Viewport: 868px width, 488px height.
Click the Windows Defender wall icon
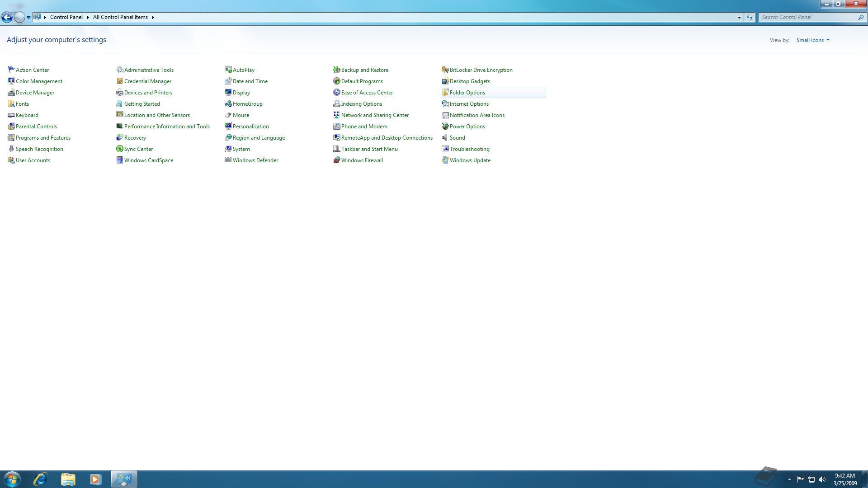coord(228,160)
